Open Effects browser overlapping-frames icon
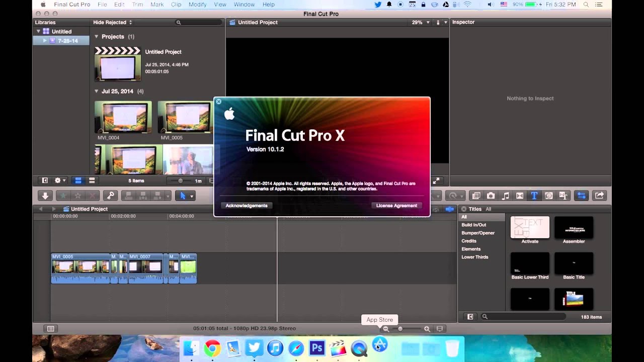The height and width of the screenshot is (362, 644). 476,196
